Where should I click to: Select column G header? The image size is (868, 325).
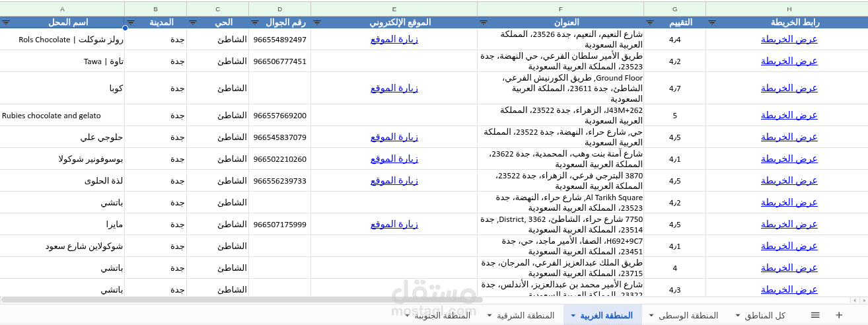click(x=675, y=9)
